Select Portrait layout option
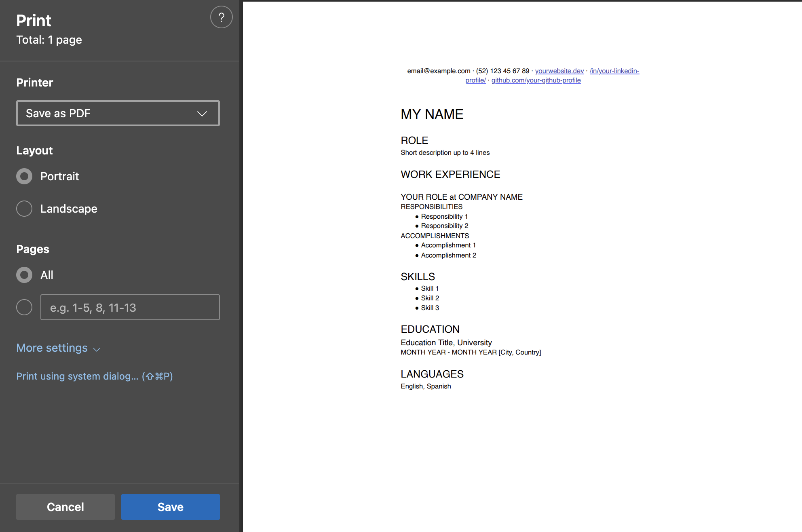The height and width of the screenshot is (532, 802). point(24,176)
